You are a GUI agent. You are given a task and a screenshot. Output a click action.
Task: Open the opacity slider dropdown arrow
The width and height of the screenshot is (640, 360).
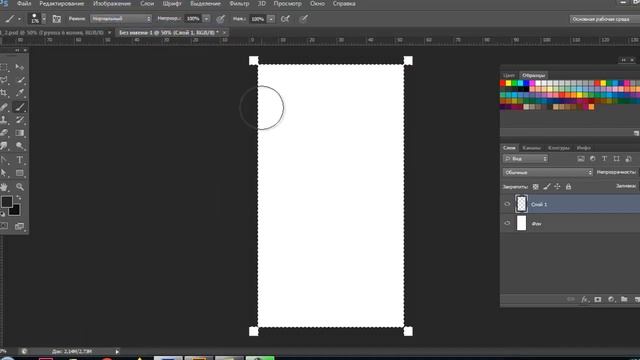(206, 19)
